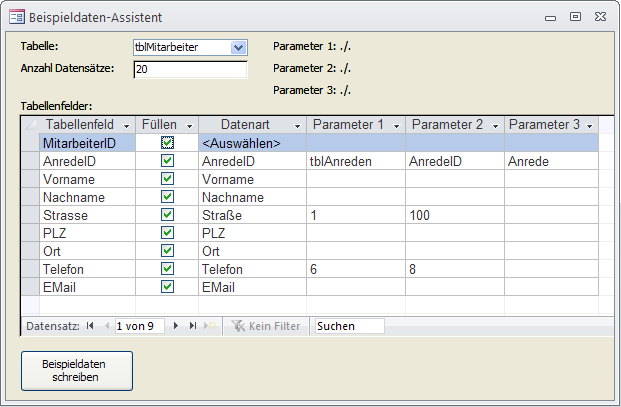Viewport: 621px width, 407px height.
Task: Click the Anrede Parameter 3 cell
Action: coord(551,161)
